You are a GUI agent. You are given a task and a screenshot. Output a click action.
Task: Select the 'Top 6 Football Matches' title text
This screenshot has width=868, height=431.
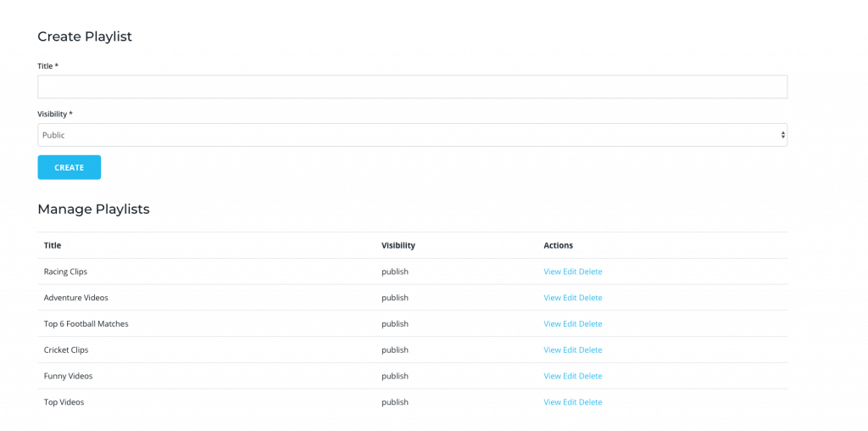[x=86, y=323]
